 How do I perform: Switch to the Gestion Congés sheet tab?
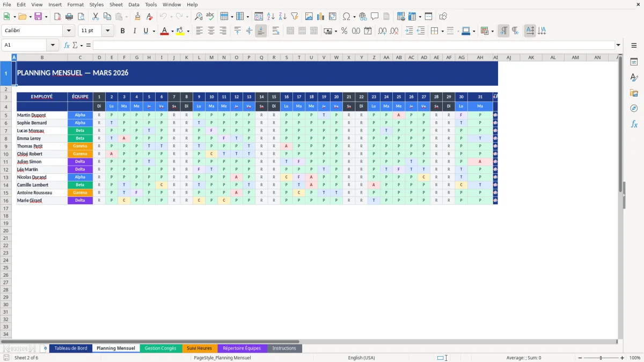pos(161,348)
